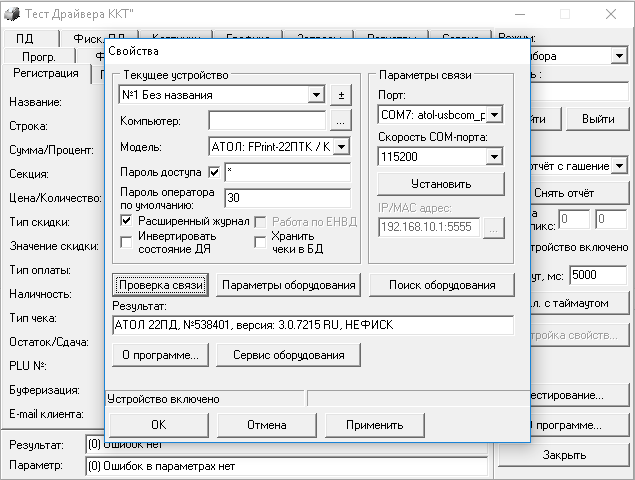Disable the Расширенный журнал checkbox
Viewport: 635px width, 480px height.
tap(127, 220)
